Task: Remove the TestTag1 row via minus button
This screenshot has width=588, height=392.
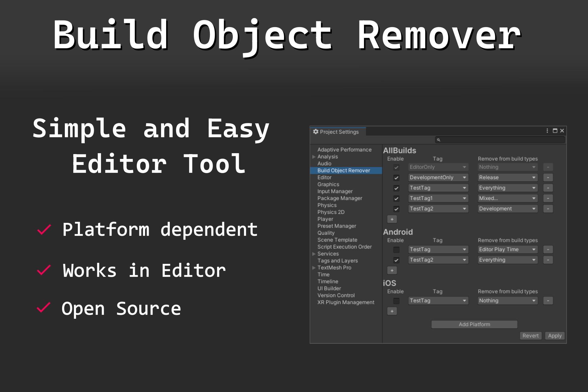Action: [x=548, y=198]
